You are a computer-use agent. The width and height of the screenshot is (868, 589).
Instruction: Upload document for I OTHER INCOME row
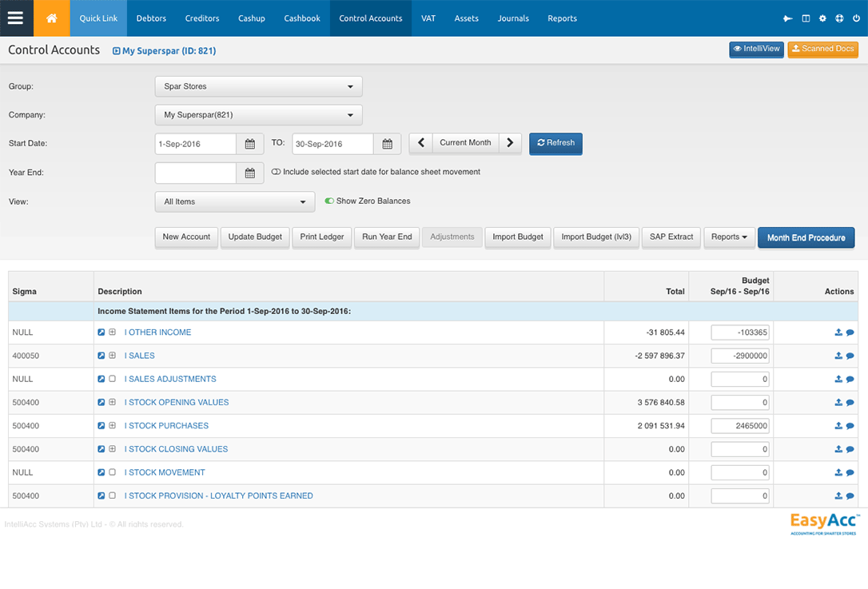838,332
